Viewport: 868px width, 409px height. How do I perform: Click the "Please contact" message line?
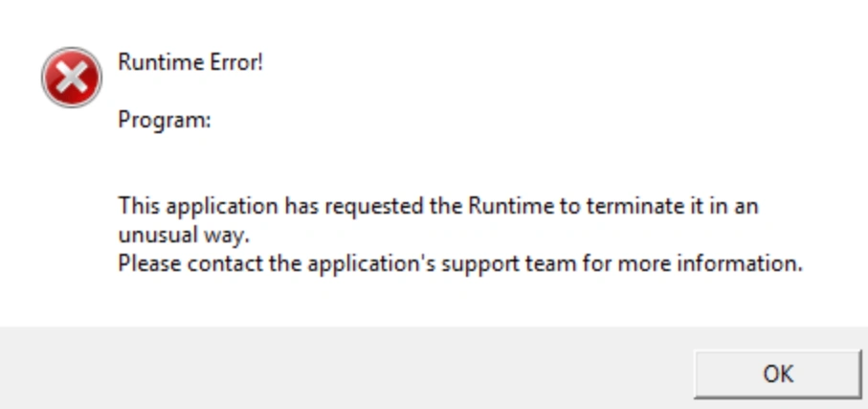(x=459, y=263)
